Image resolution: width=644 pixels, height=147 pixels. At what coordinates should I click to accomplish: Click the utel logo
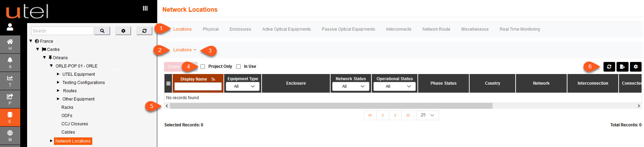click(27, 11)
